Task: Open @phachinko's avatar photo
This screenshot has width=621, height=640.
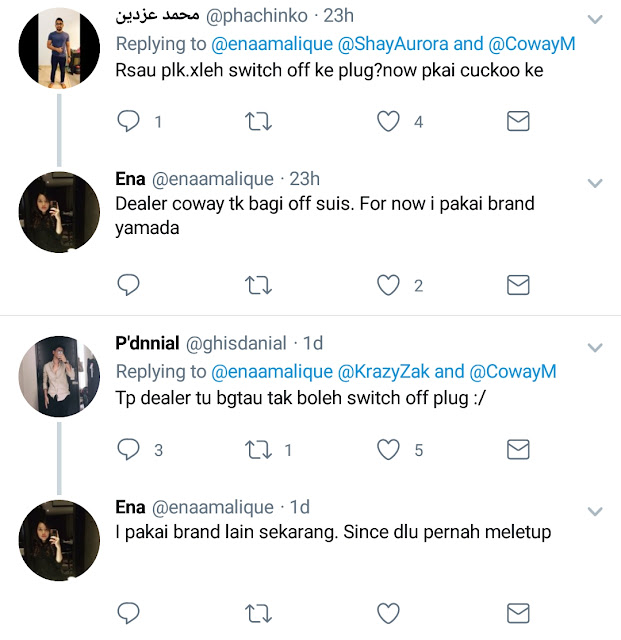Action: pyautogui.click(x=59, y=48)
